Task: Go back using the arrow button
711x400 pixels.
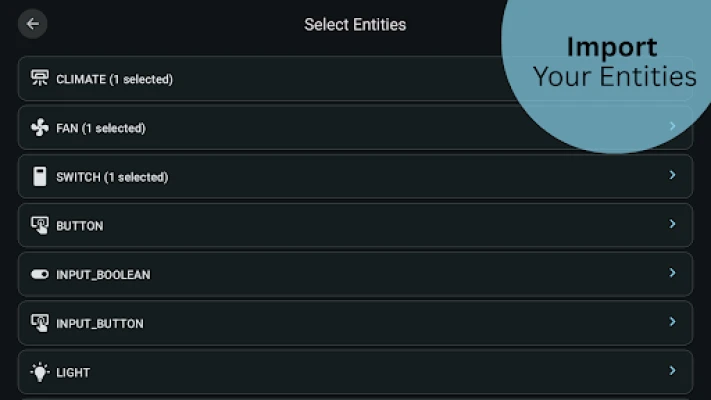Action: 33,24
